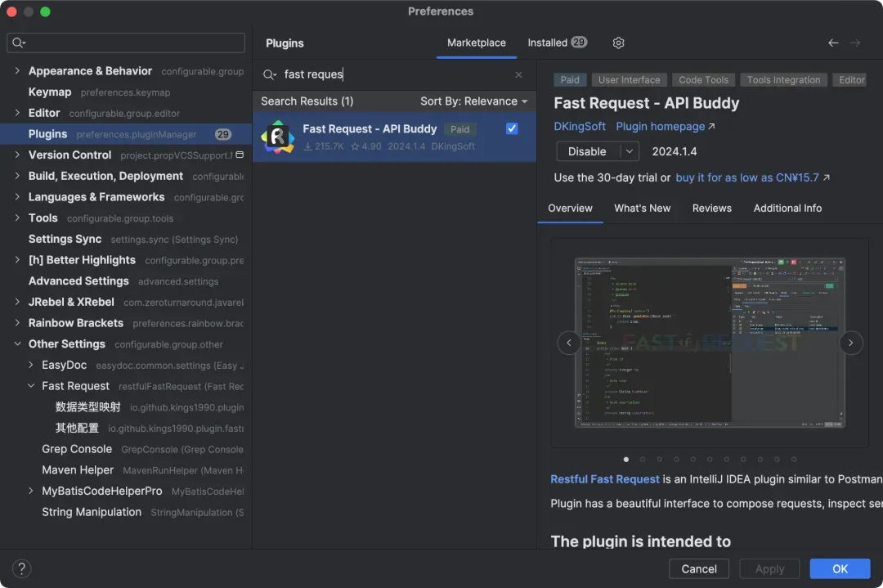Click the project-level icon beside Version Control
Image resolution: width=883 pixels, height=588 pixels.
coord(240,155)
